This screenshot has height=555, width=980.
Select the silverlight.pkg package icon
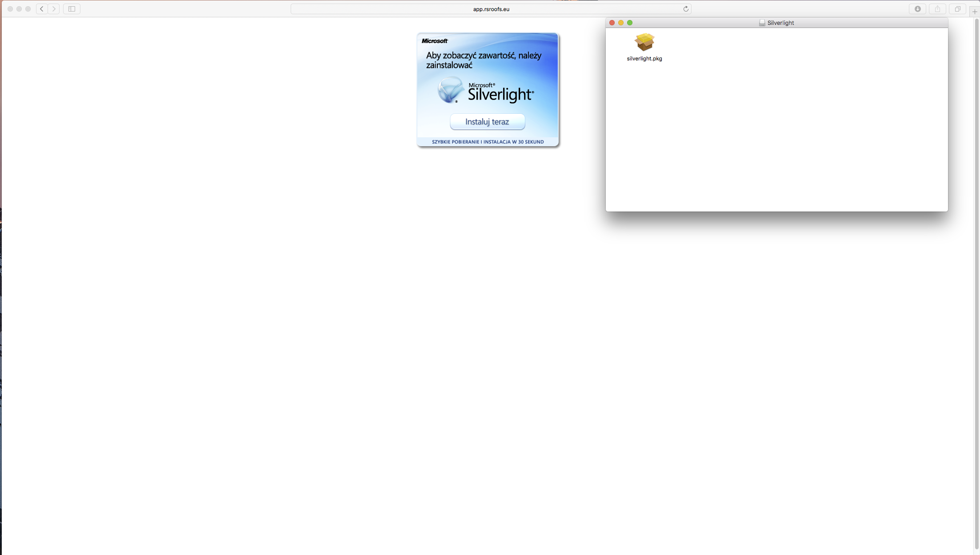(x=644, y=42)
